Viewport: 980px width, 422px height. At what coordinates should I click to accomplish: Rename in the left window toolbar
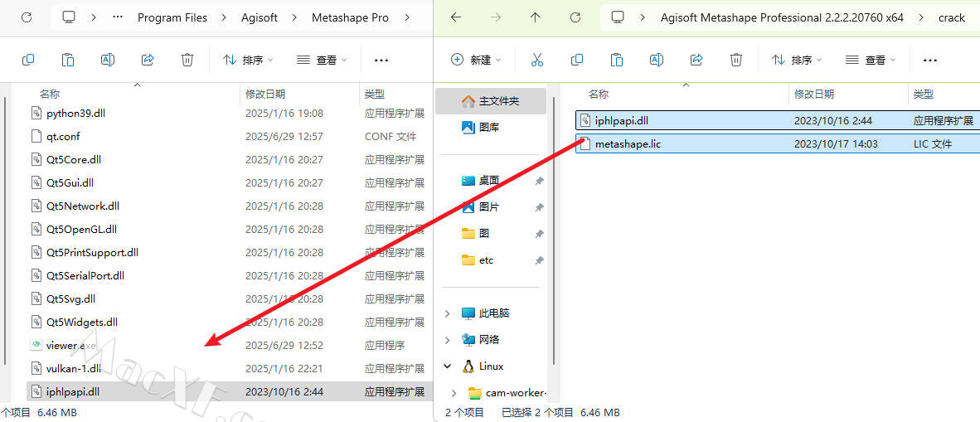click(x=108, y=60)
